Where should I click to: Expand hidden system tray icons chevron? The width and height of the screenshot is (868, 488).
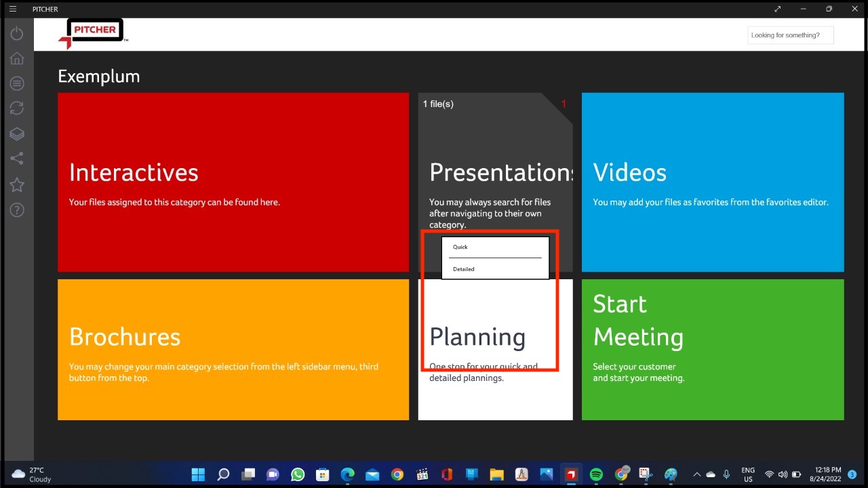tap(696, 474)
